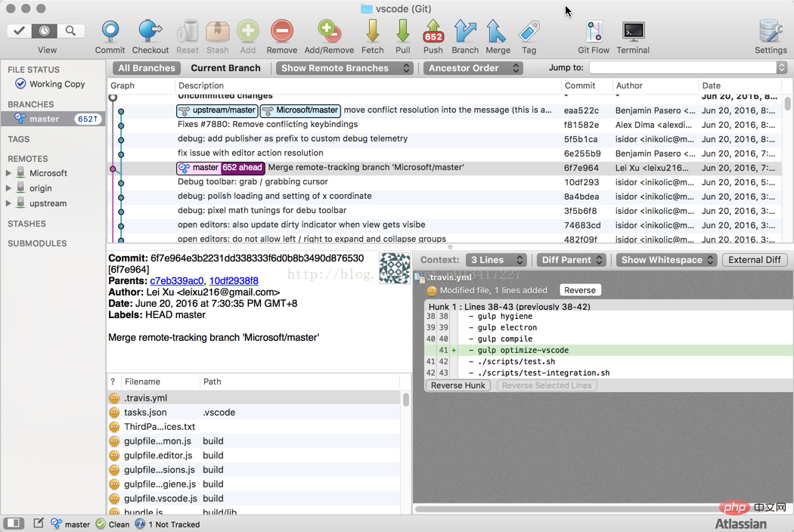Open Diff Parent dropdown
Viewport: 794px width, 532px height.
click(x=571, y=260)
